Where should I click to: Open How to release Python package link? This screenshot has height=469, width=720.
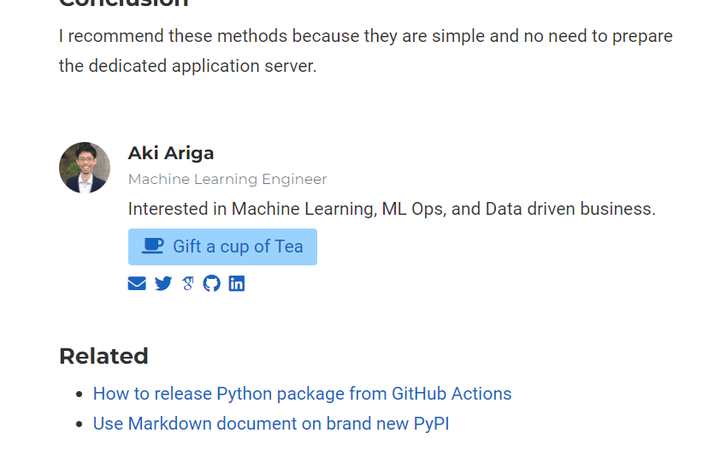(302, 394)
